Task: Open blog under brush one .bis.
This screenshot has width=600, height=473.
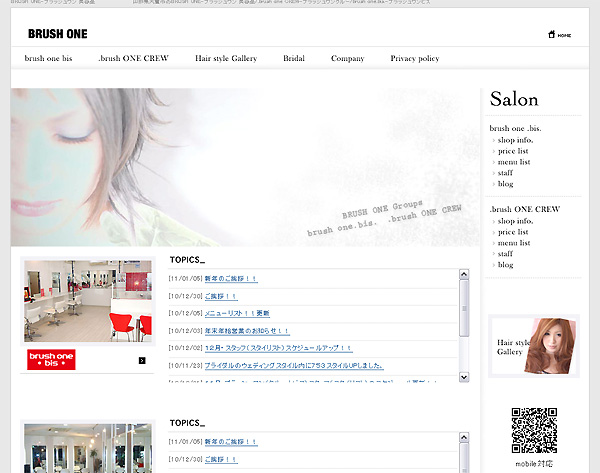Action: tap(505, 184)
